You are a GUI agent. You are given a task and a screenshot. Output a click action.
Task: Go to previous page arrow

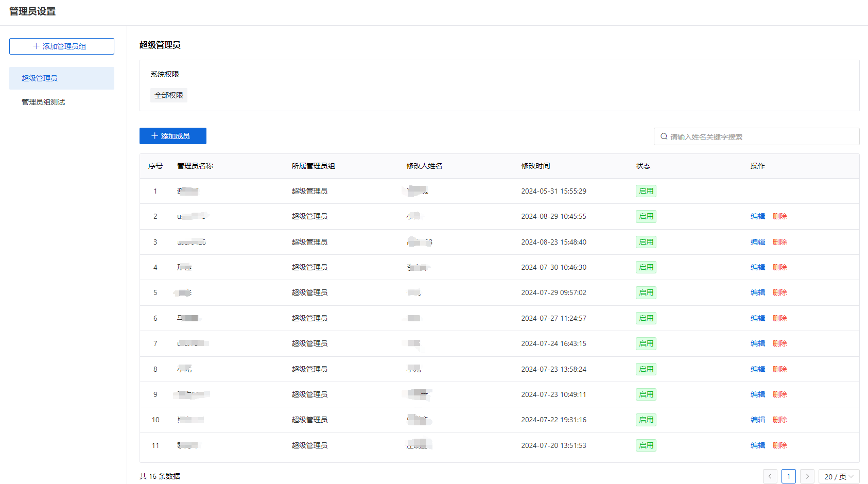pyautogui.click(x=770, y=476)
